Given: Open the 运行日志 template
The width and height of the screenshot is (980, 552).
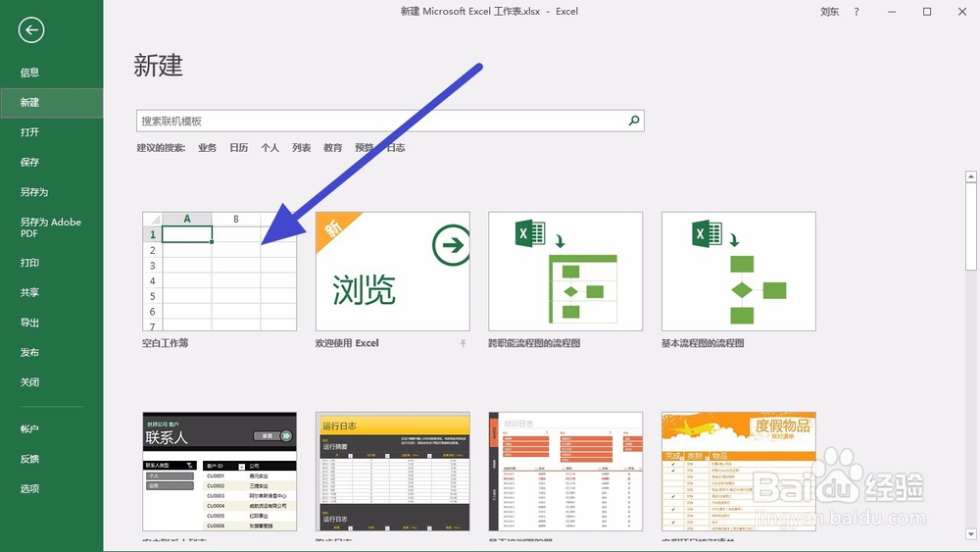Looking at the screenshot, I should coord(393,472).
